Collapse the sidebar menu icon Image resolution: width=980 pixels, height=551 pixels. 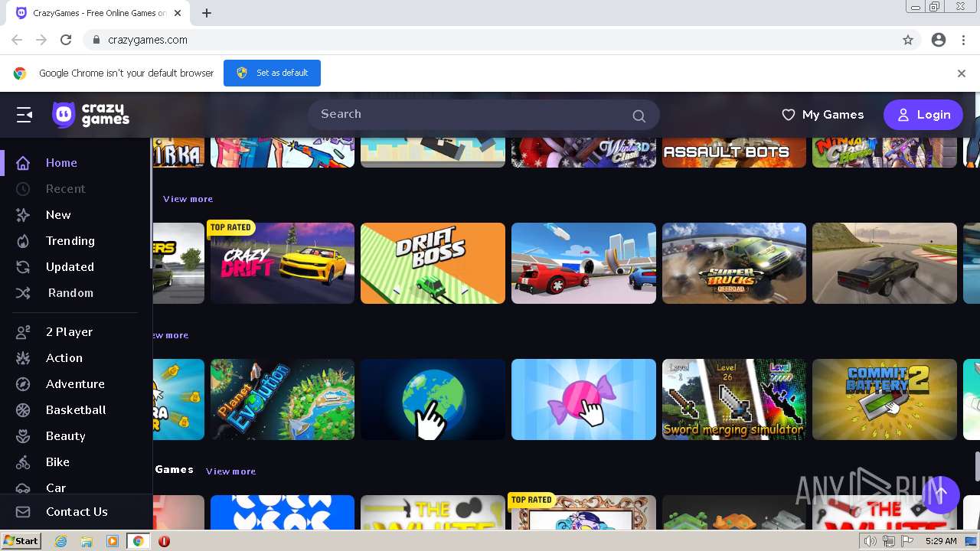click(24, 115)
